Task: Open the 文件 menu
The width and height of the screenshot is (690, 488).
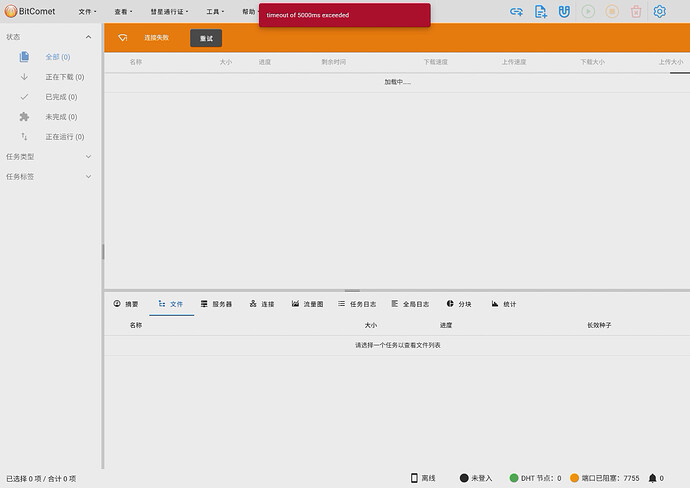Action: tap(87, 12)
